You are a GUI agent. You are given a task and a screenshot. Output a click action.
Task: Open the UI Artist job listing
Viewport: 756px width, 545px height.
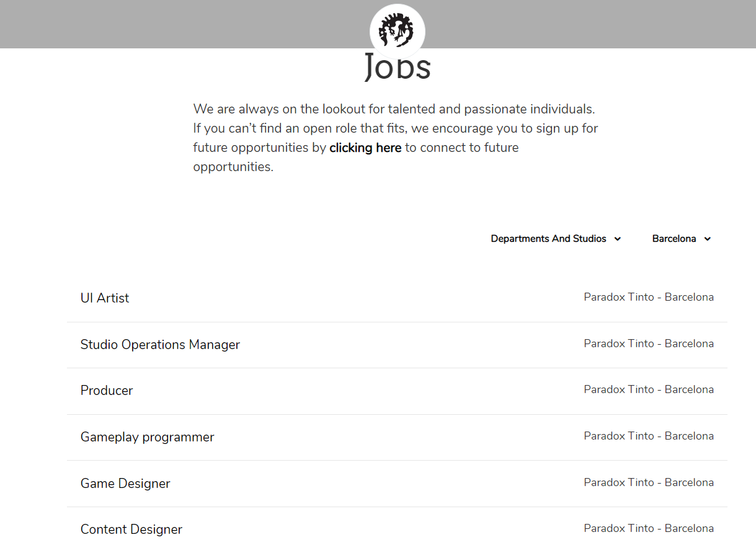pos(105,298)
